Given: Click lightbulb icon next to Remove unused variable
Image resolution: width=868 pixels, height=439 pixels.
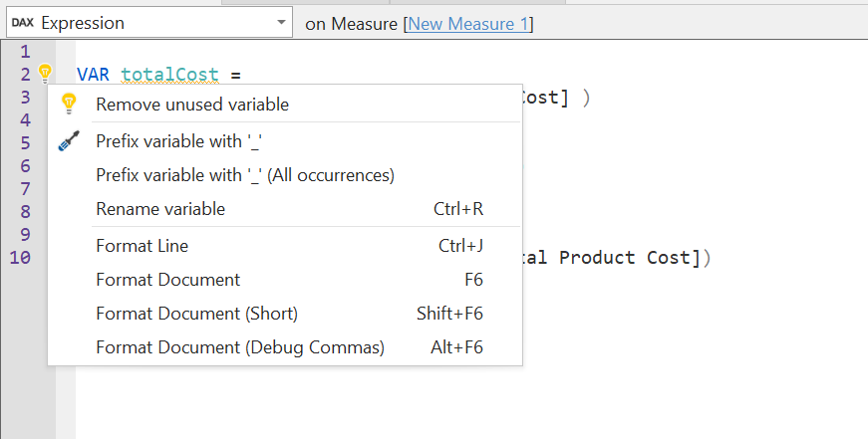Looking at the screenshot, I should pyautogui.click(x=69, y=104).
